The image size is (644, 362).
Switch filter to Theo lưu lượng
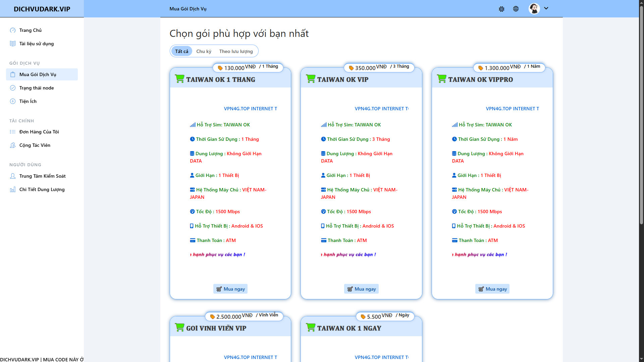tap(236, 51)
